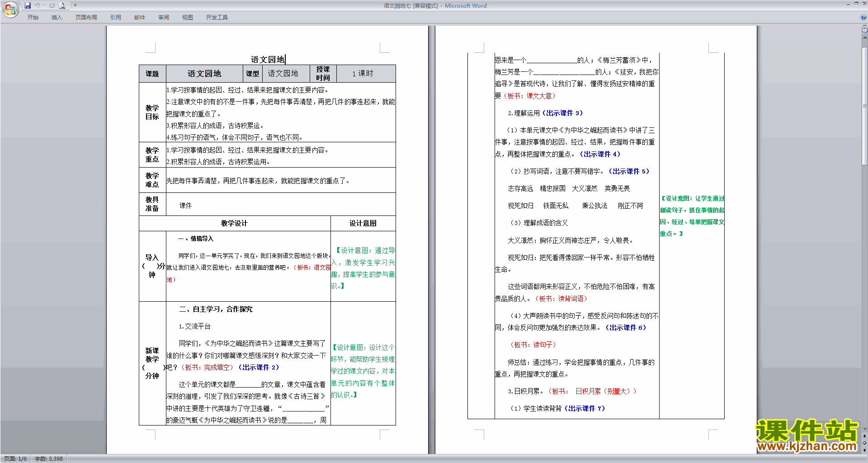Open the 开发工具 tab
Image resolution: width=868 pixels, height=463 pixels.
click(217, 18)
